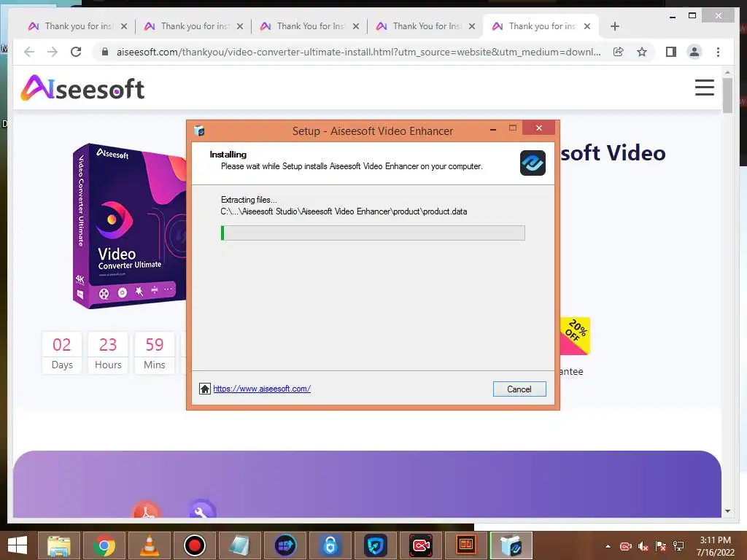Click the home icon beside the aiseesoft link
747x560 pixels.
(x=205, y=389)
